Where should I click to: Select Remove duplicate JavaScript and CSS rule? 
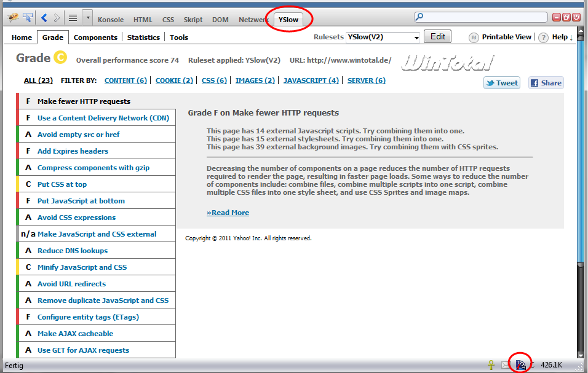pos(96,300)
